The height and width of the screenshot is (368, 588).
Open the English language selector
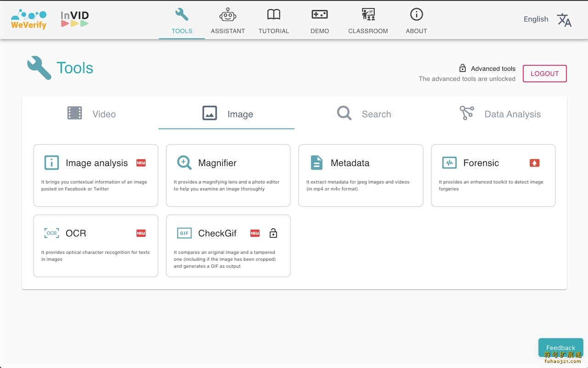pos(536,19)
